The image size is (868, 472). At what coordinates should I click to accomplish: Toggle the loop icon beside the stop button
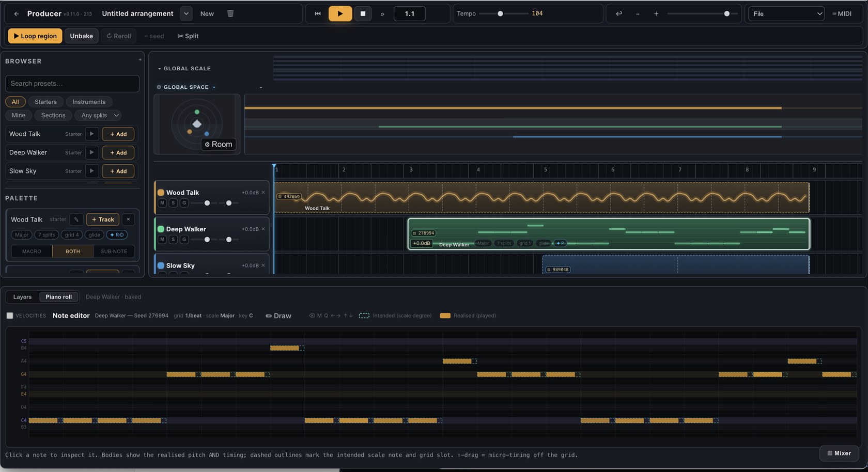point(382,14)
